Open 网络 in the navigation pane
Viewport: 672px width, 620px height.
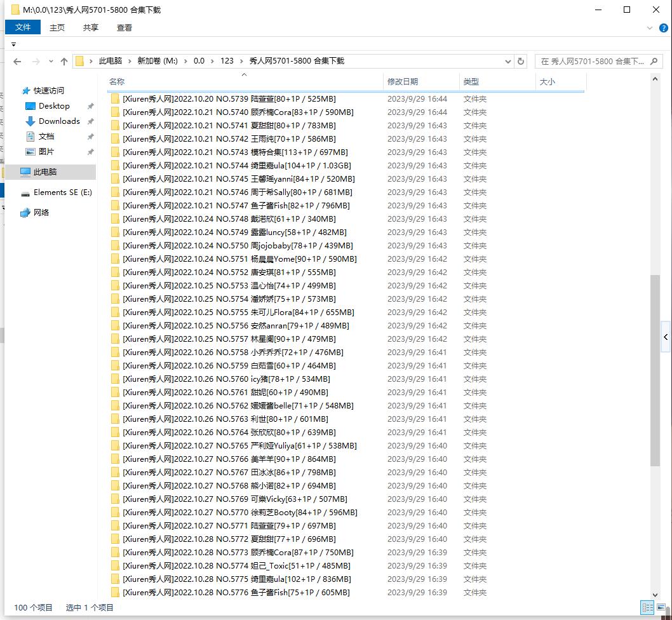tap(41, 212)
